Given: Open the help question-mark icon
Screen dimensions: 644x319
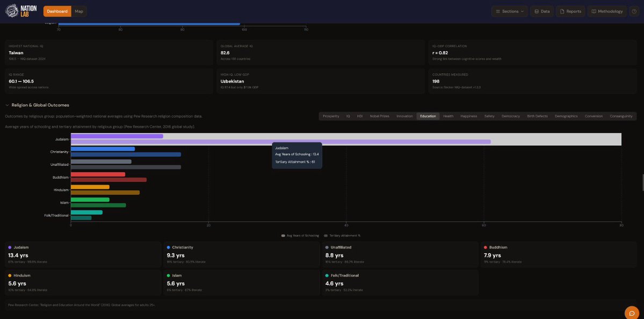Looking at the screenshot, I should (634, 11).
